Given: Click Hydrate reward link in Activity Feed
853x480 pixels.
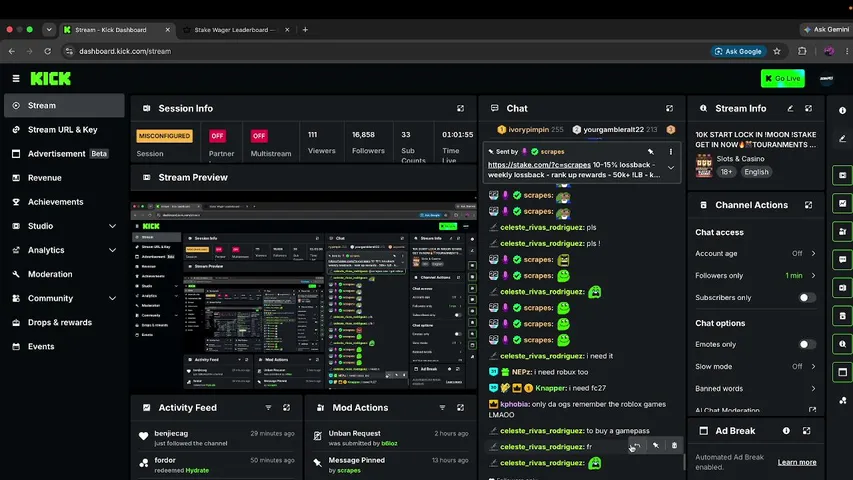Looking at the screenshot, I should click(197, 470).
